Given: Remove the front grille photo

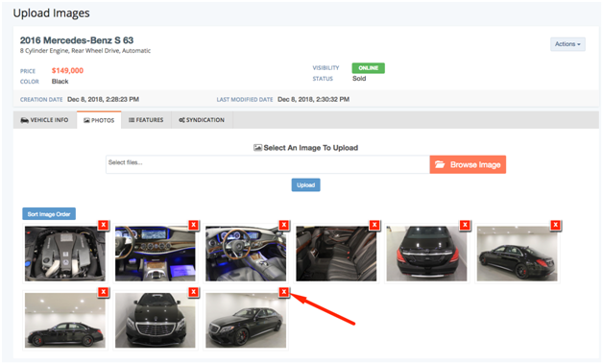Looking at the screenshot, I should click(x=193, y=292).
